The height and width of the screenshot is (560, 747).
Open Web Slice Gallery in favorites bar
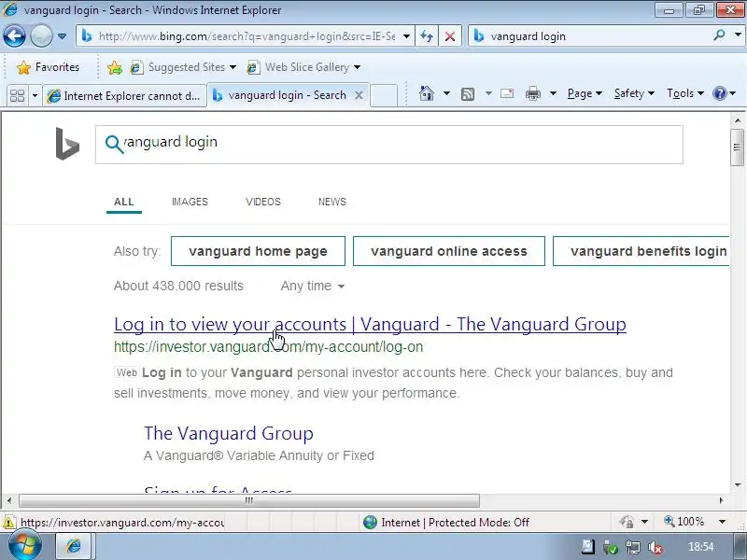tap(303, 67)
